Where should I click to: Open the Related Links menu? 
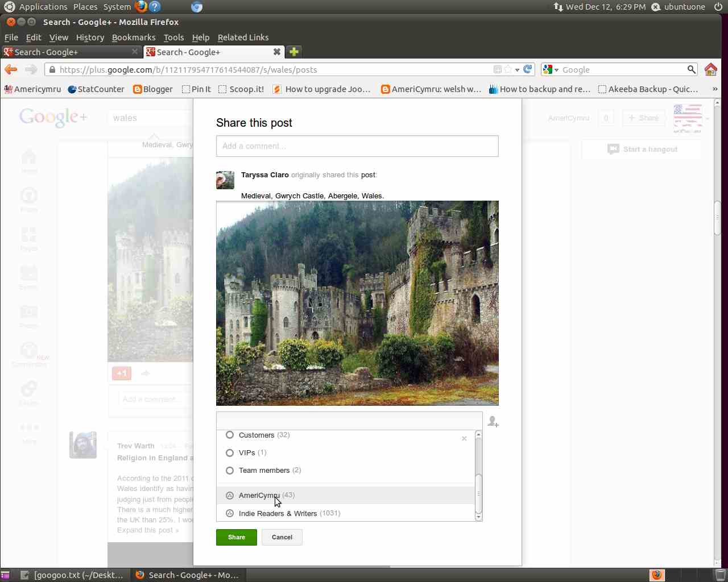(x=243, y=38)
